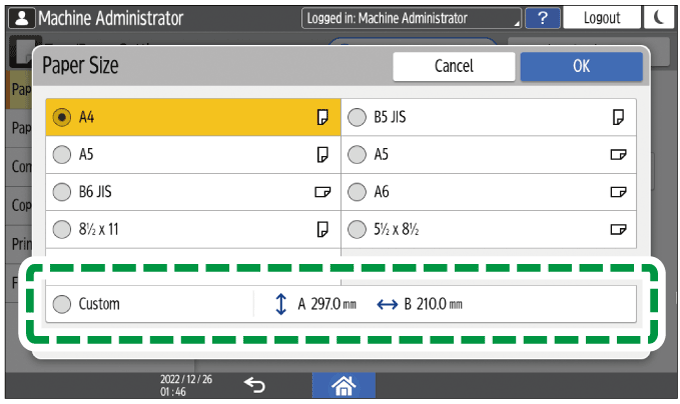Click the Machine Administrator user icon

coord(20,18)
